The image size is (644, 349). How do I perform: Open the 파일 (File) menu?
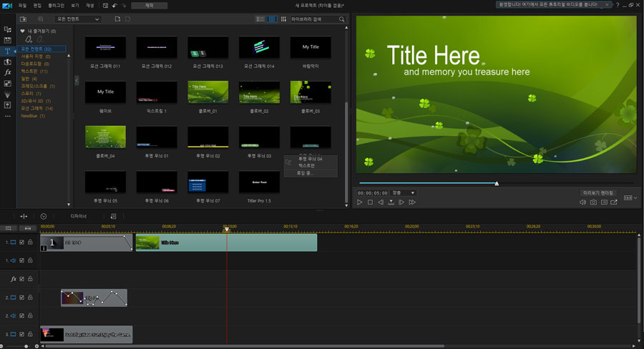coord(22,5)
